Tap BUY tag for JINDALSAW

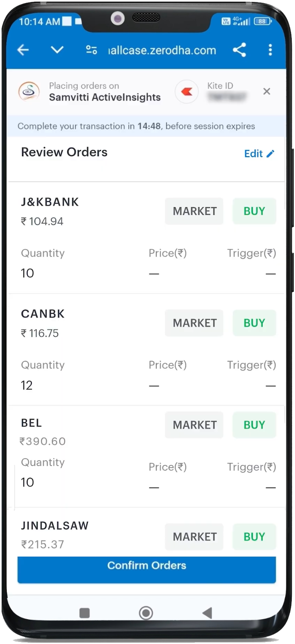click(x=254, y=537)
